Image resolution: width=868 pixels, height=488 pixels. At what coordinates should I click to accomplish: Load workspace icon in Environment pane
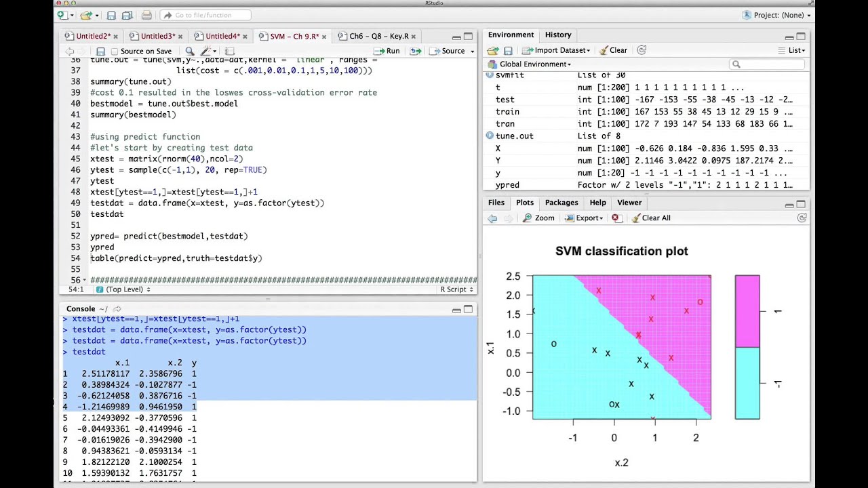click(493, 50)
